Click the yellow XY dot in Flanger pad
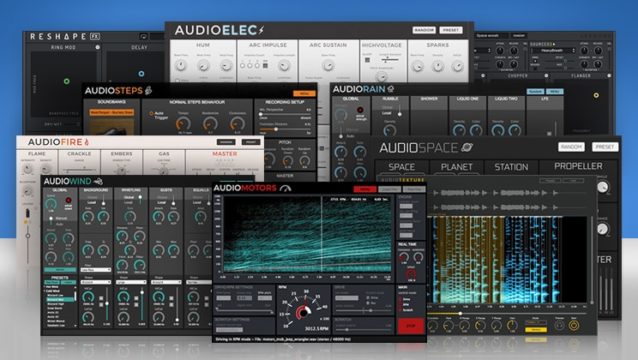 tap(596, 95)
